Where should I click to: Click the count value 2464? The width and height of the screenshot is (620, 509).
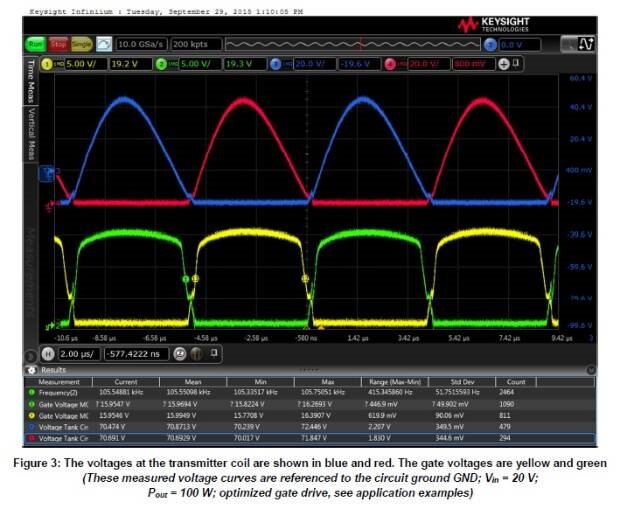(506, 392)
